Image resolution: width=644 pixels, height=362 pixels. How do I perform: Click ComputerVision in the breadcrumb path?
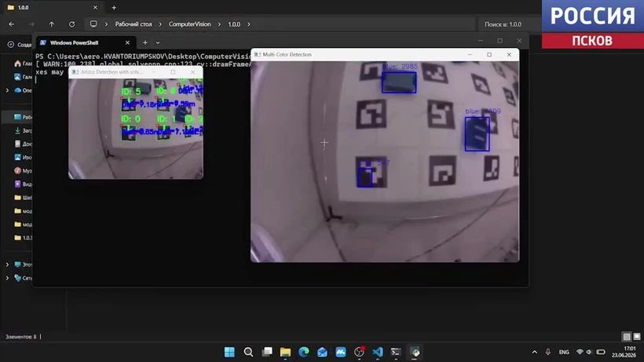click(x=190, y=24)
